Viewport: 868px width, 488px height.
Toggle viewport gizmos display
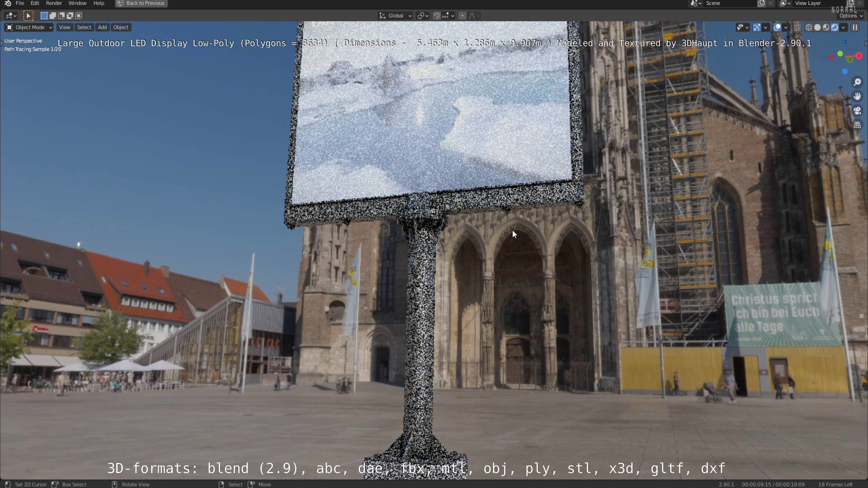[x=757, y=27]
